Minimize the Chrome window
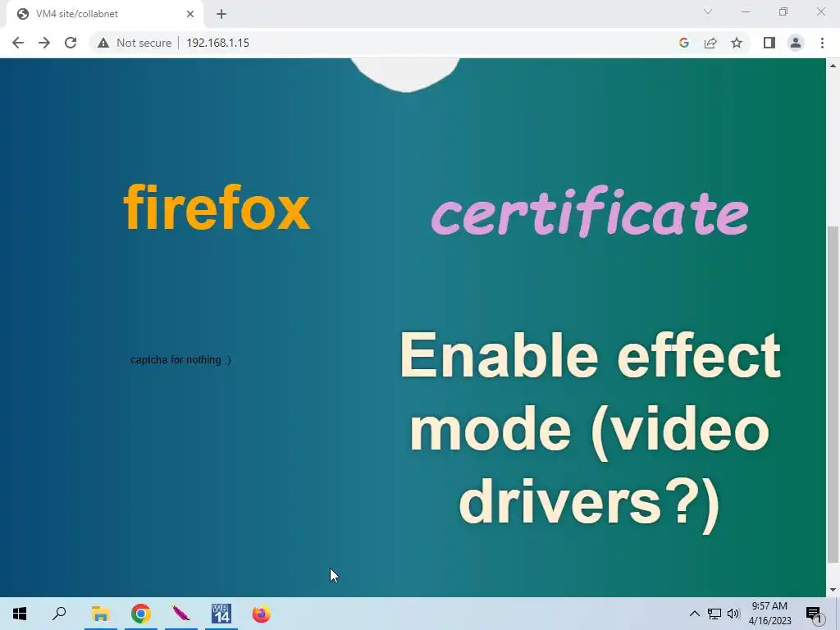This screenshot has height=630, width=840. [x=746, y=11]
